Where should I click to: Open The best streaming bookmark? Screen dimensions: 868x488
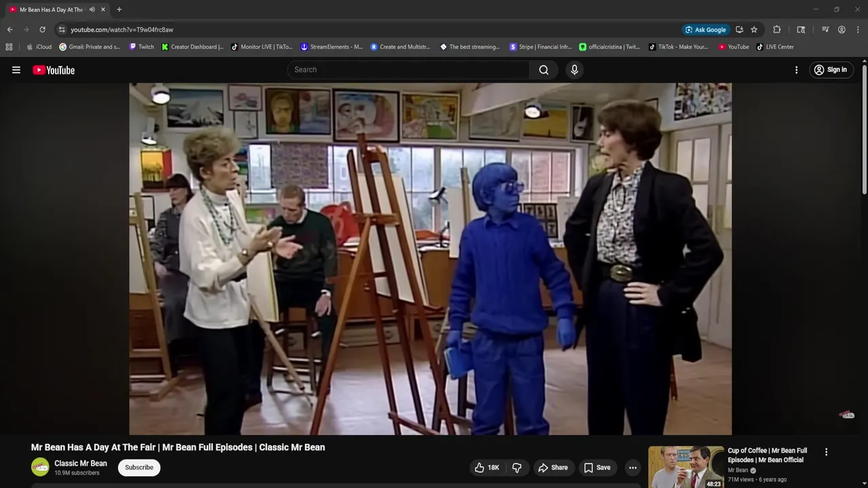point(470,47)
